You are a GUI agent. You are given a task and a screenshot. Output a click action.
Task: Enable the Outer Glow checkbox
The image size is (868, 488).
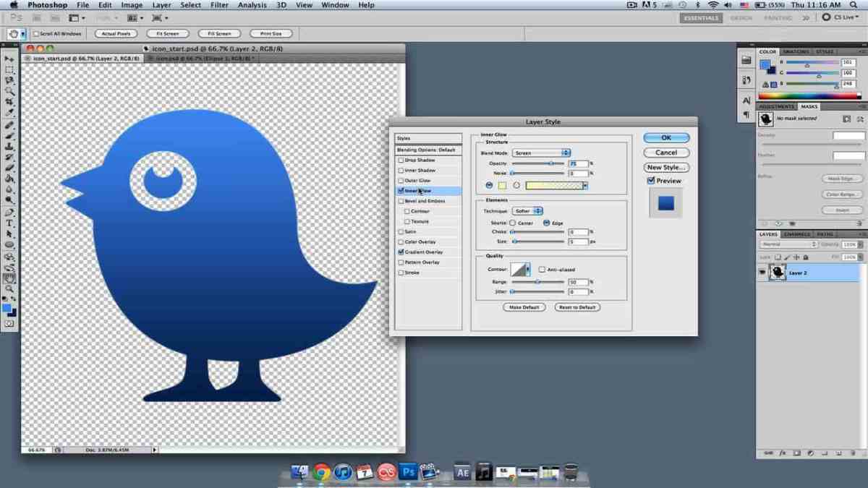click(401, 180)
